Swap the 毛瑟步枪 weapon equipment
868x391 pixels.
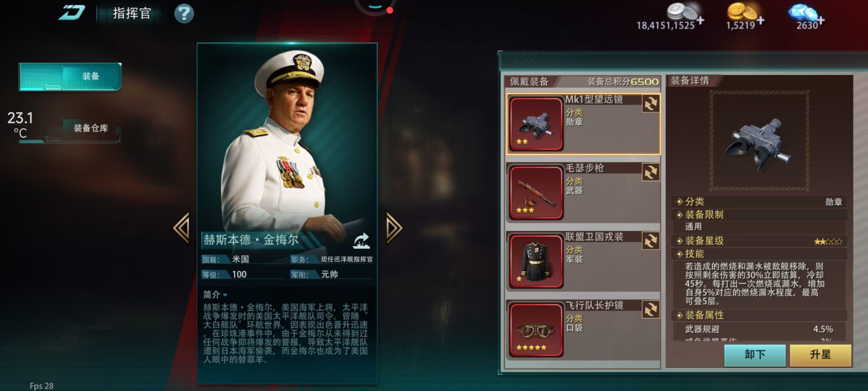click(651, 172)
